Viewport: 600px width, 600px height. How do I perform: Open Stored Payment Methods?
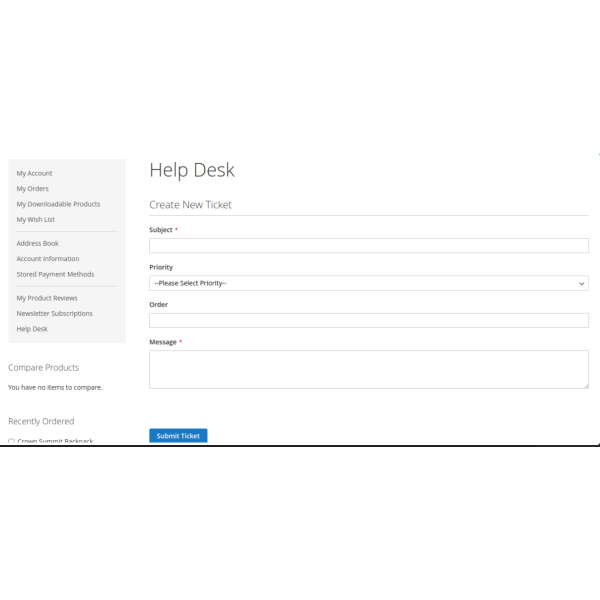click(x=55, y=274)
